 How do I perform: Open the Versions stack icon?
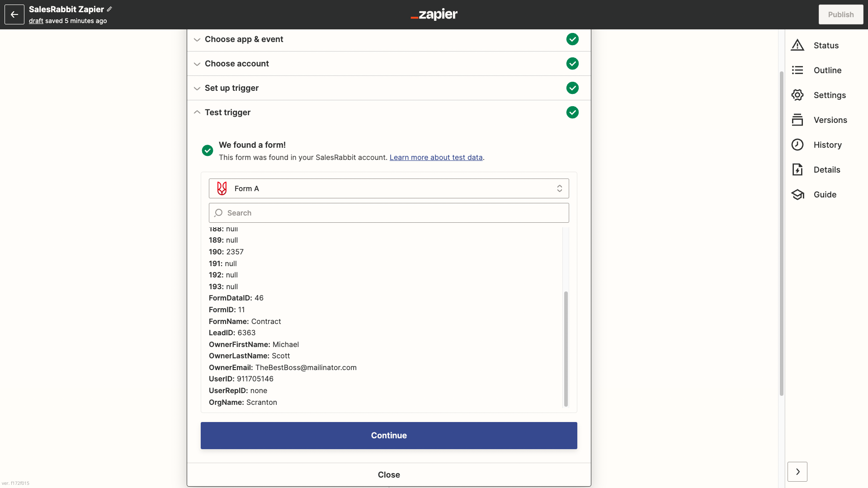pyautogui.click(x=797, y=120)
